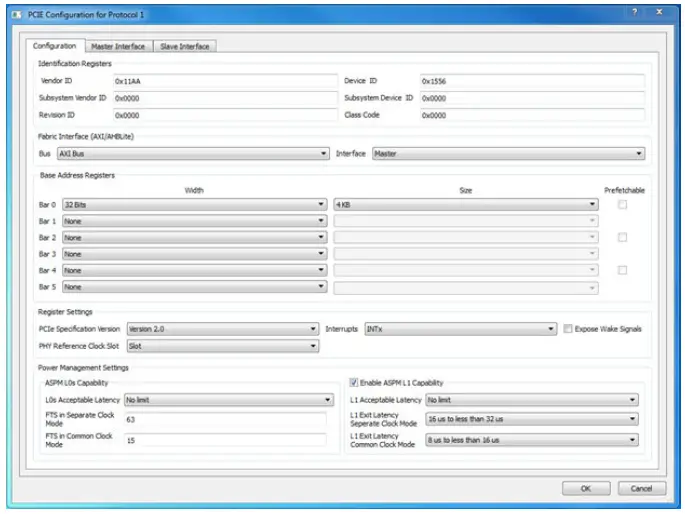The width and height of the screenshot is (685, 514).
Task: Click the Class Code input field
Action: (x=532, y=115)
